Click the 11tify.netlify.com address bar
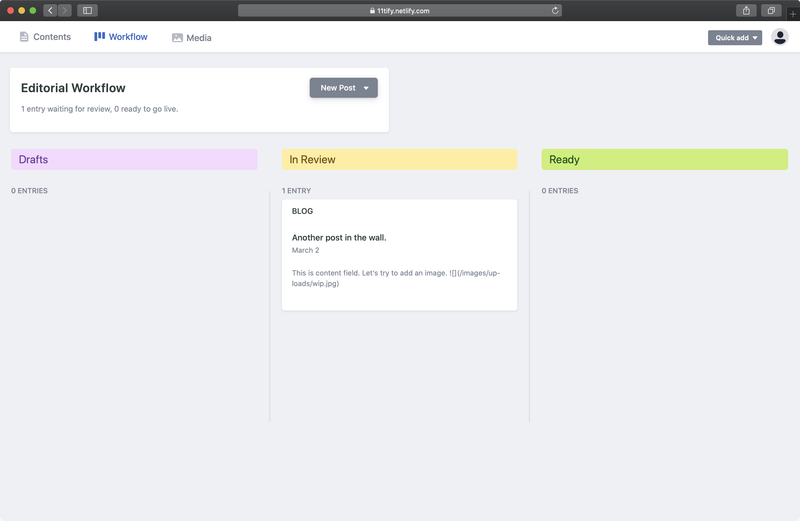 click(x=399, y=10)
